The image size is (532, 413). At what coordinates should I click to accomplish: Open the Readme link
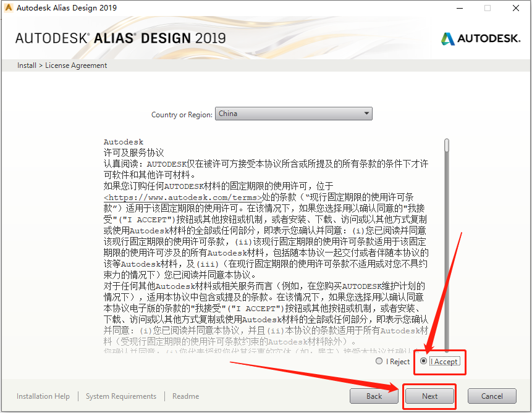(185, 396)
